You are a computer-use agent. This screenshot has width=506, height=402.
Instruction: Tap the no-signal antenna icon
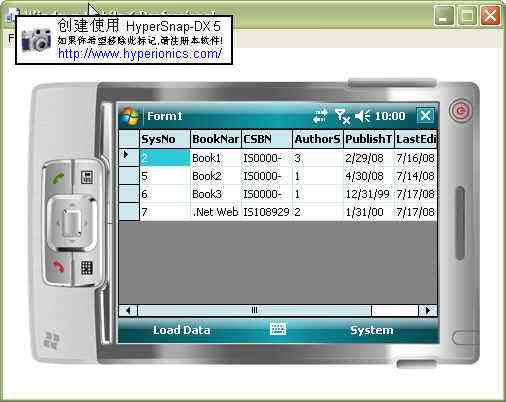click(342, 116)
